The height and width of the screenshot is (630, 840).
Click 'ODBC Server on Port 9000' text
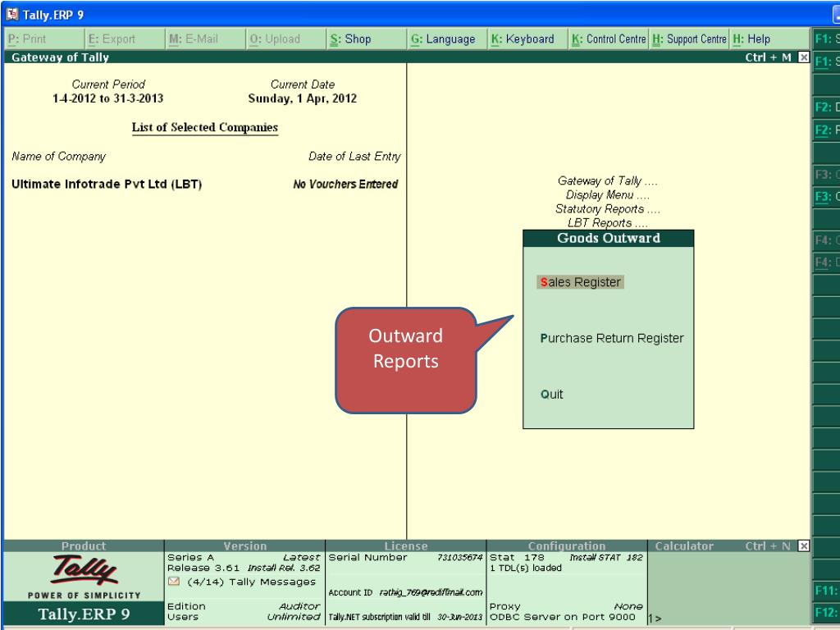point(563,617)
